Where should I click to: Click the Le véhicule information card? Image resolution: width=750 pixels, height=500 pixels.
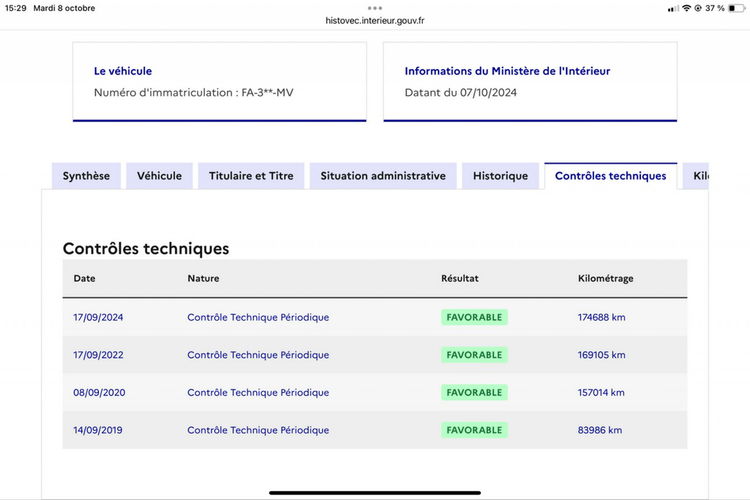pyautogui.click(x=219, y=82)
